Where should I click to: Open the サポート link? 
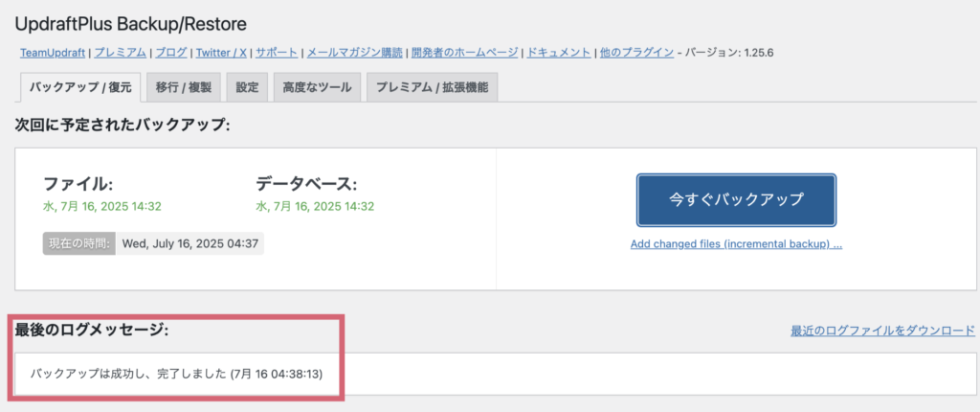coord(277,53)
